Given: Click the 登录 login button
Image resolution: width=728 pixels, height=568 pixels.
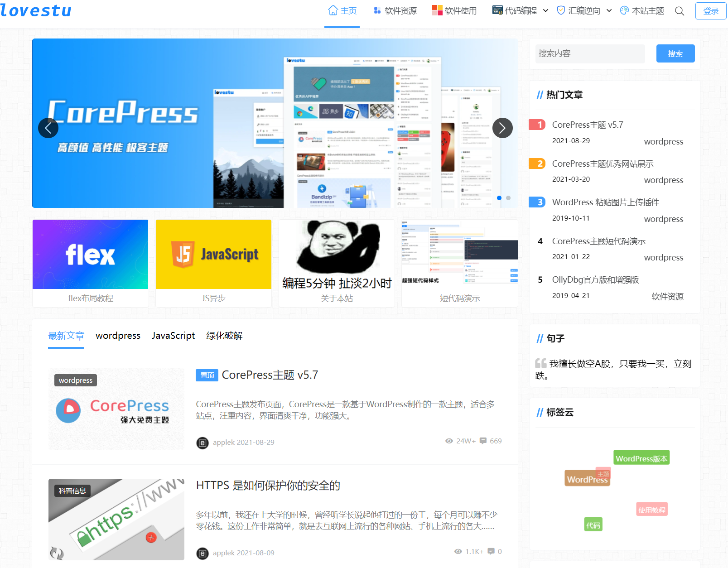Looking at the screenshot, I should tap(710, 11).
